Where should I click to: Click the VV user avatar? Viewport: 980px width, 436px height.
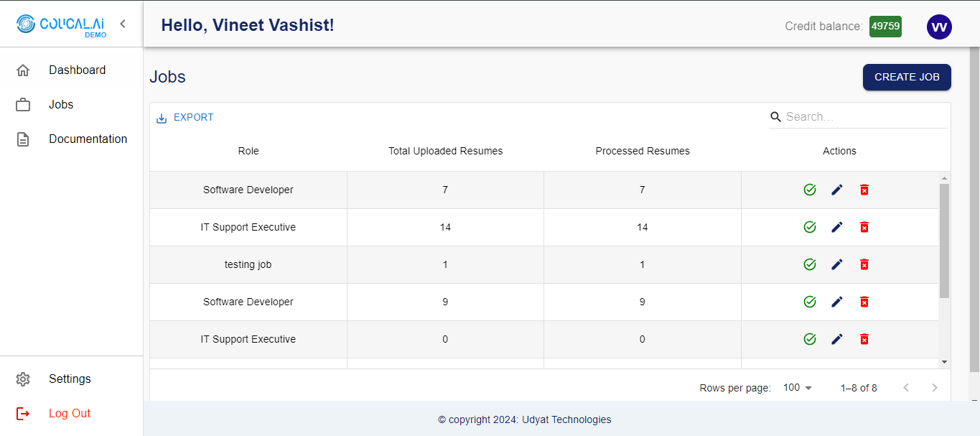[x=939, y=27]
